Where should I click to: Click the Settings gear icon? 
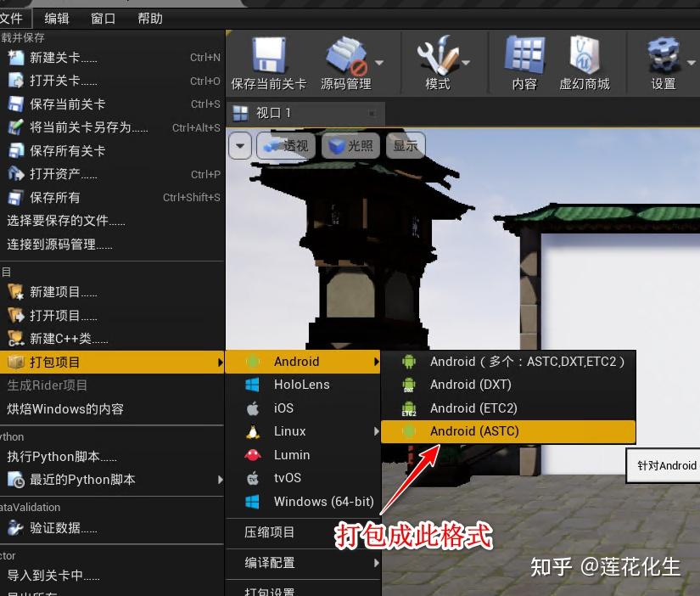tap(664, 55)
